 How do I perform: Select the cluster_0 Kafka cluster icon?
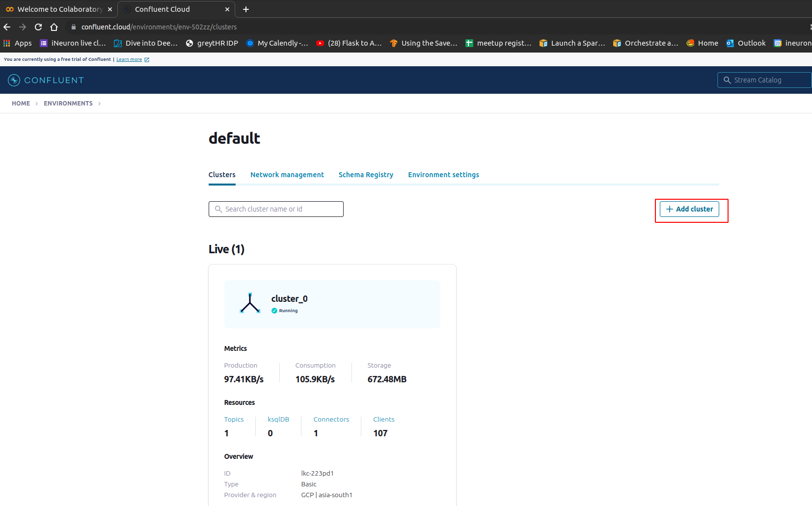[x=250, y=302]
